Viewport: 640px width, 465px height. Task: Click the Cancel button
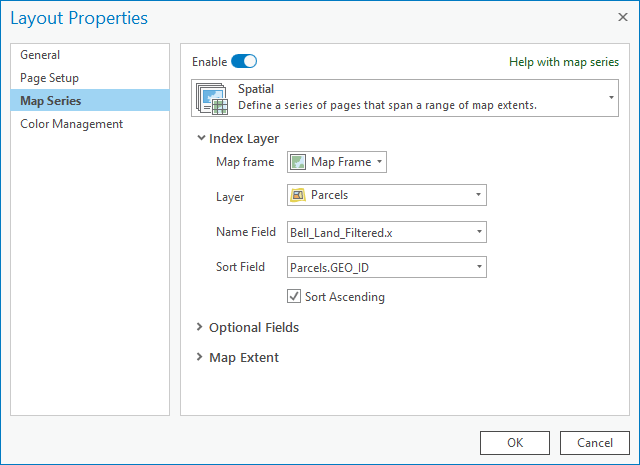point(595,443)
